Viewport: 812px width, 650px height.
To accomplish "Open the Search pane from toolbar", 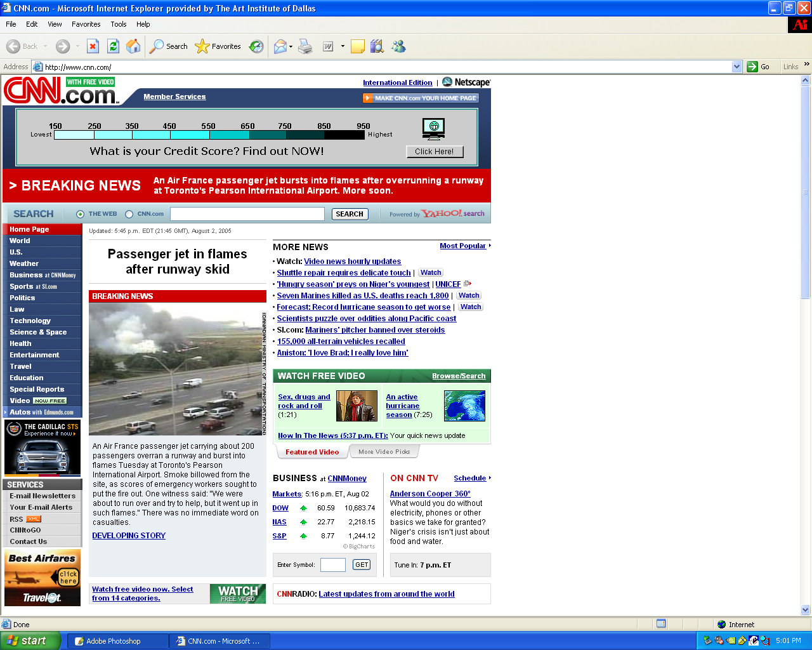I will (x=169, y=46).
